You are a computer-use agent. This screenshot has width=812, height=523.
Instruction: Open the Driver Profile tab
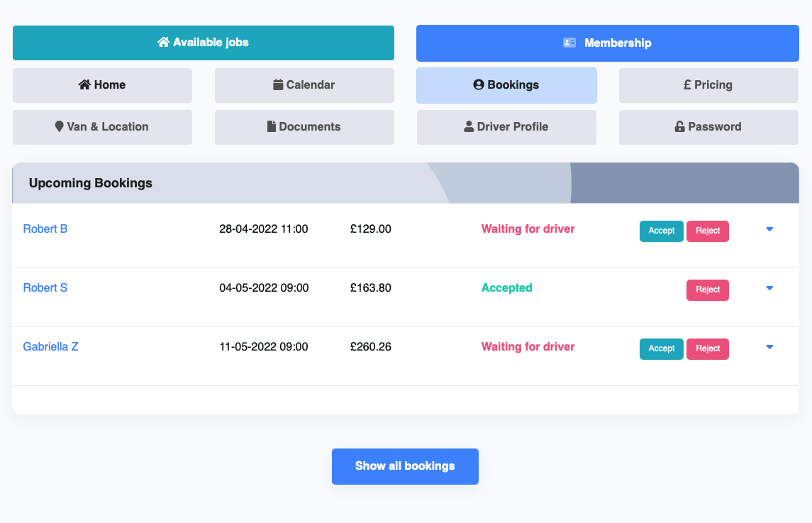[x=506, y=127]
